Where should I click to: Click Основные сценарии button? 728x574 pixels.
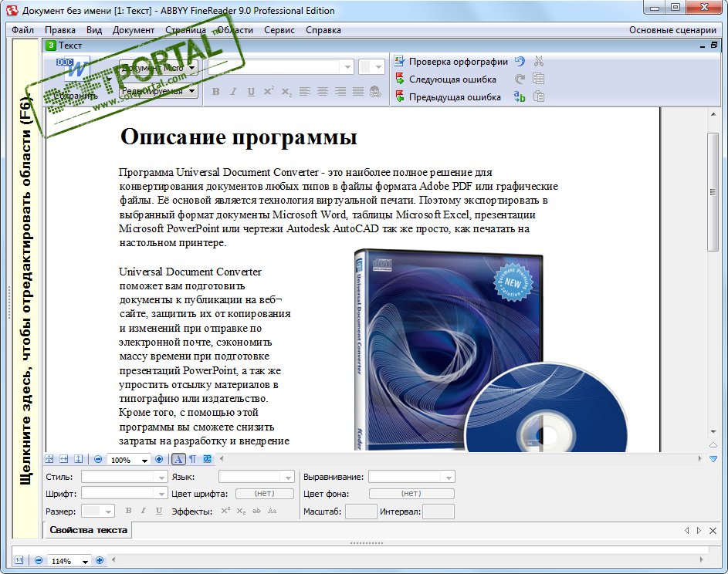tap(672, 29)
